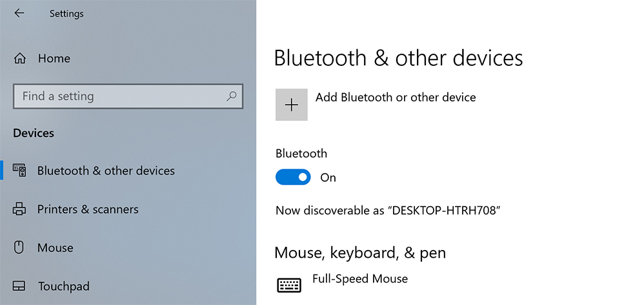Click the plus icon to add device
This screenshot has height=305, width=644.
tap(291, 105)
